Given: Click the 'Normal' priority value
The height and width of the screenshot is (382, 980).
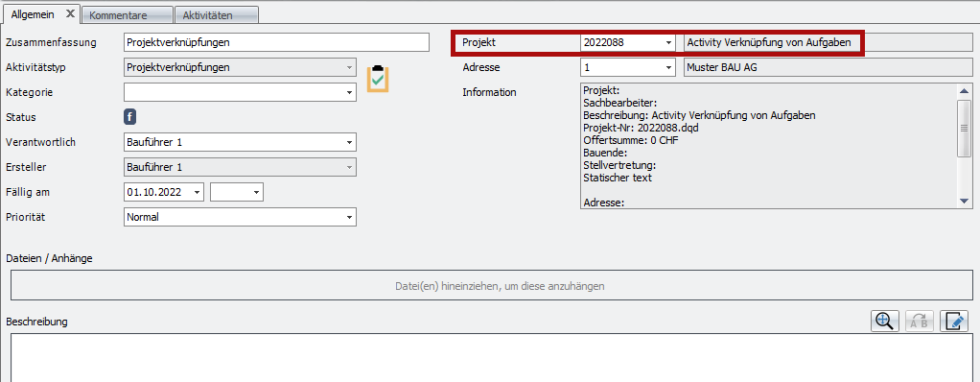Looking at the screenshot, I should [x=143, y=218].
